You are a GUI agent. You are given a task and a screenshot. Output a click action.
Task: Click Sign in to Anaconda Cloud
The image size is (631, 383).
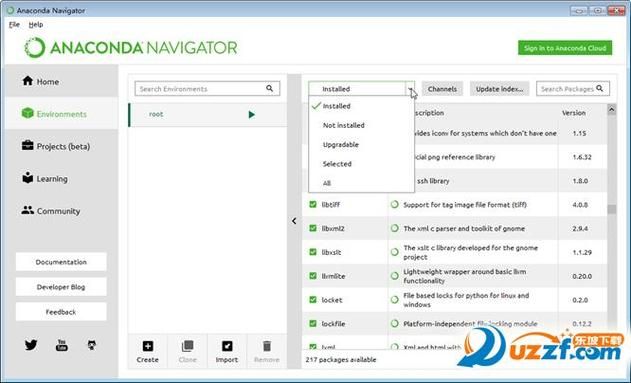[565, 48]
